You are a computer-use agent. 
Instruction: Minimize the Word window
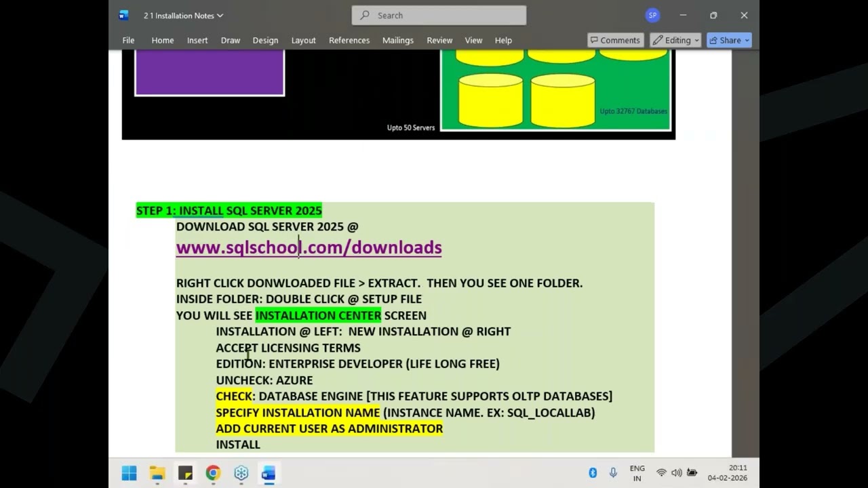pos(683,15)
